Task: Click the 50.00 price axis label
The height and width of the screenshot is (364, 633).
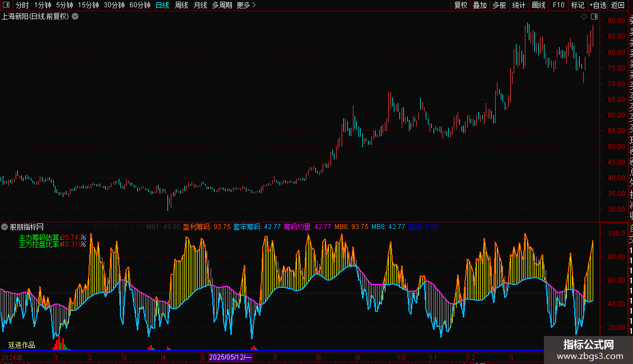Action: pyautogui.click(x=616, y=147)
